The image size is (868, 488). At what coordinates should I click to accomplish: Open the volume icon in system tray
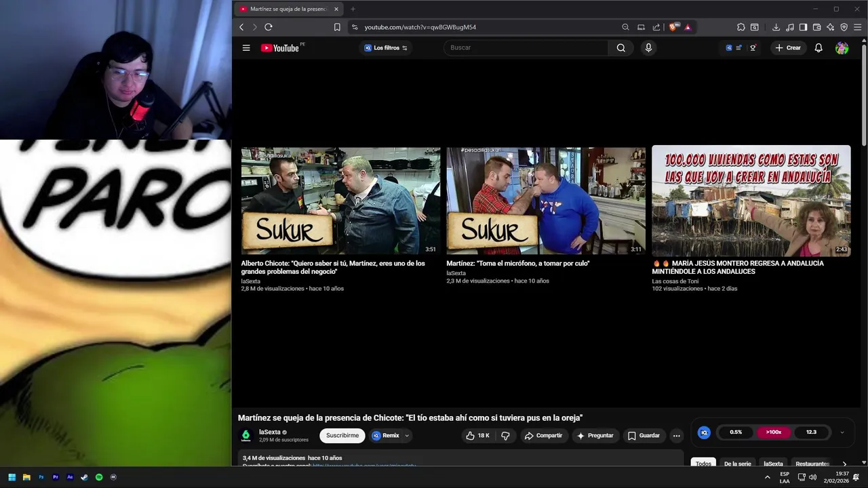812,477
